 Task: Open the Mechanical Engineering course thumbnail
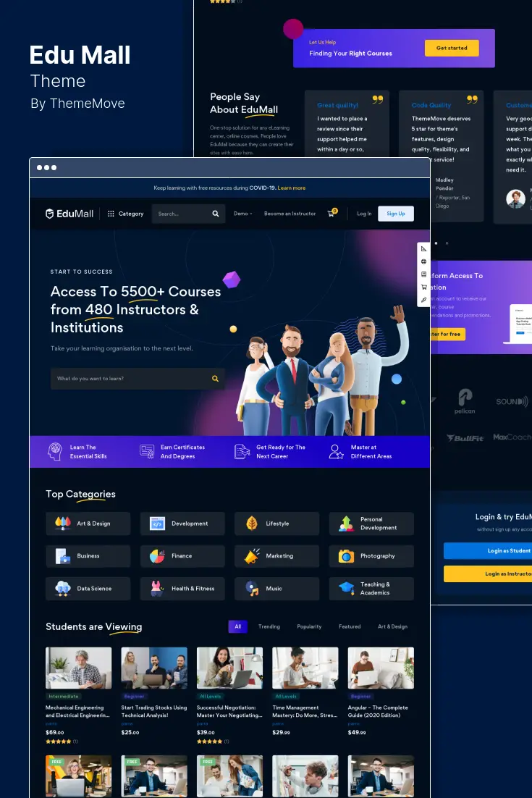(x=78, y=668)
